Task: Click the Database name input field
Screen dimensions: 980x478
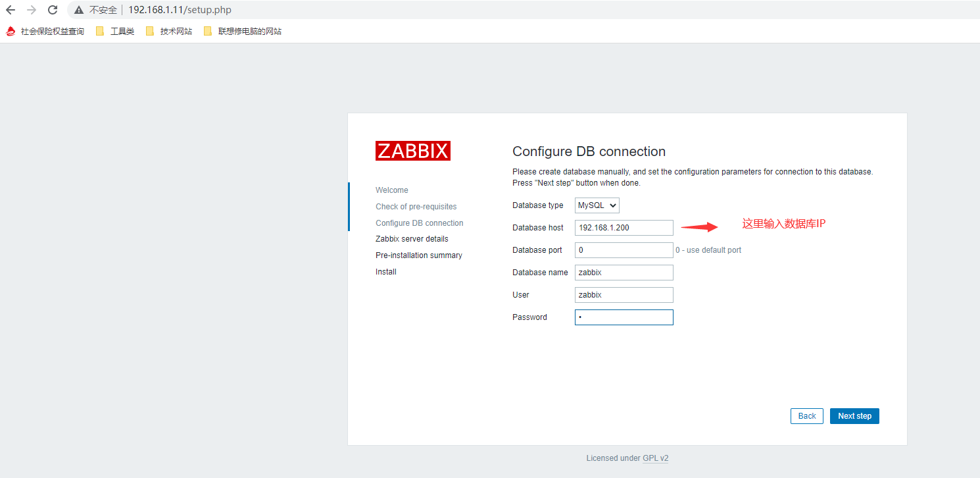Action: pos(624,273)
